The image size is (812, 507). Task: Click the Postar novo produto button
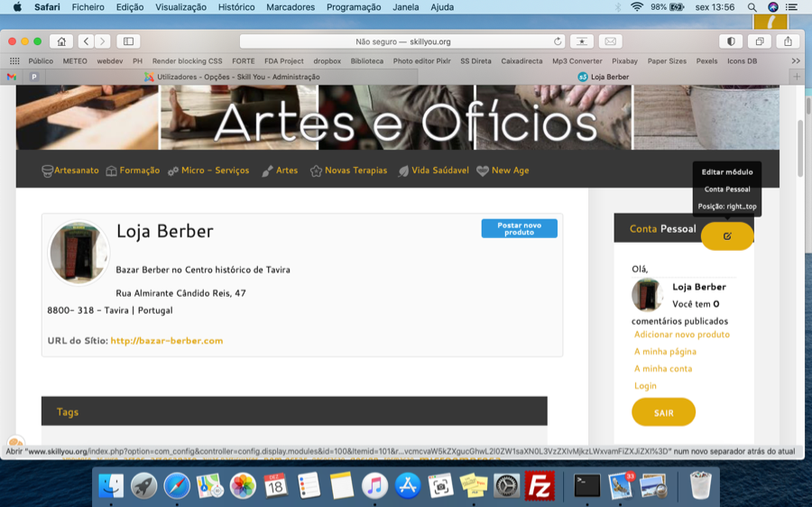tap(520, 228)
